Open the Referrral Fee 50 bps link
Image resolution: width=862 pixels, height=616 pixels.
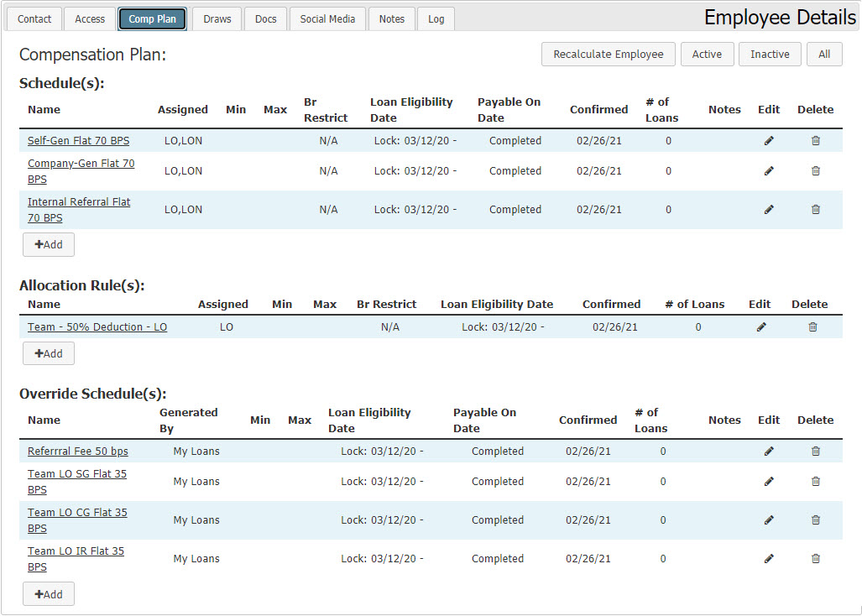click(77, 452)
